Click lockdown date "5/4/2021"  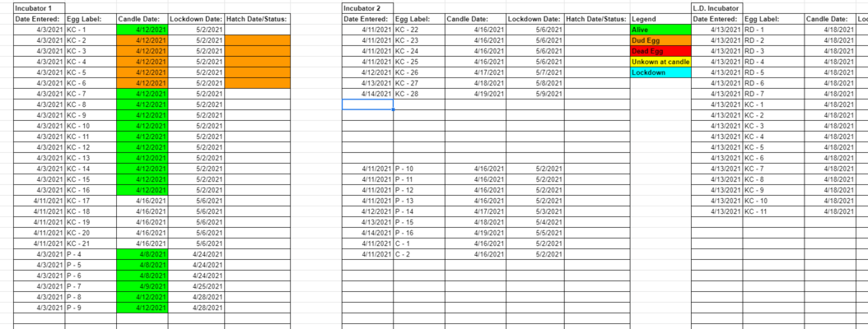click(535, 222)
